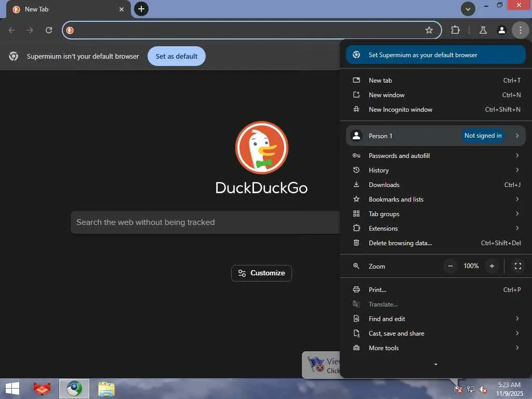This screenshot has height=399, width=532.
Task: Open the profile avatar icon in toolbar
Action: [502, 30]
